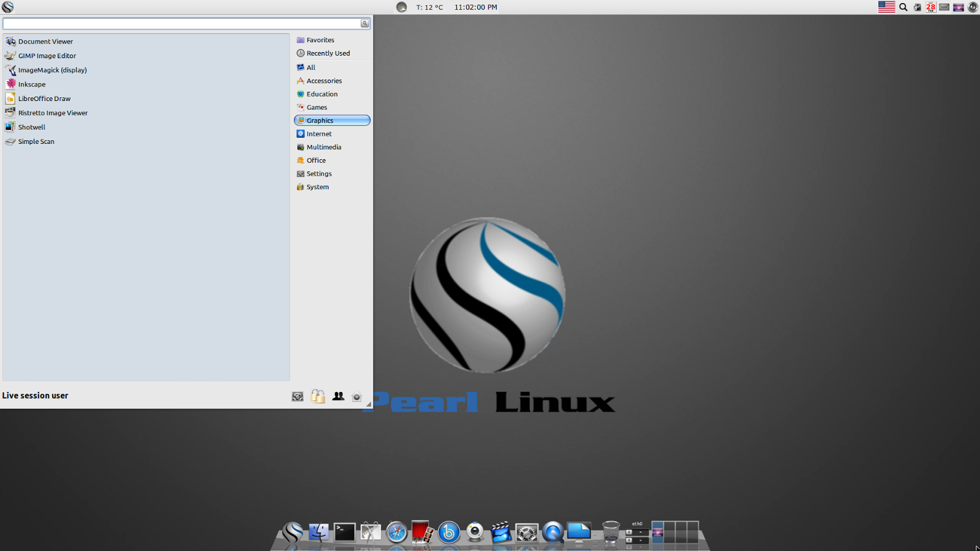The image size is (980, 551).
Task: Open the Accessories category
Action: tap(332, 81)
